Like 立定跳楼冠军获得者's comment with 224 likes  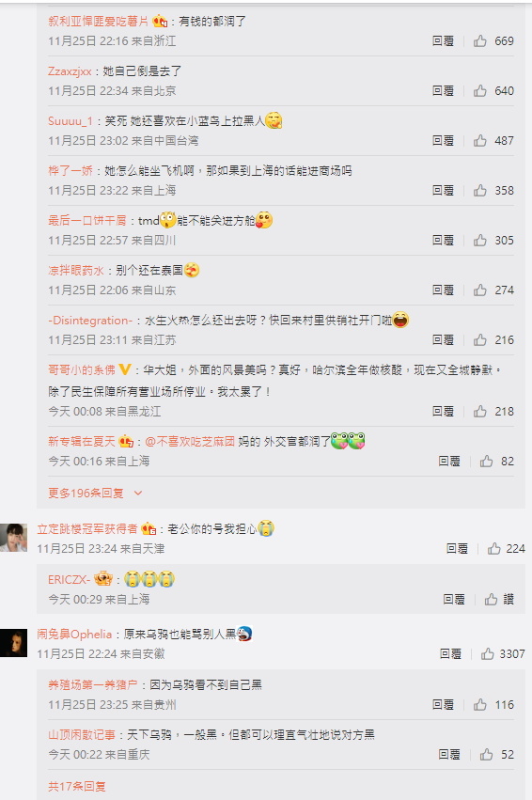pos(493,548)
